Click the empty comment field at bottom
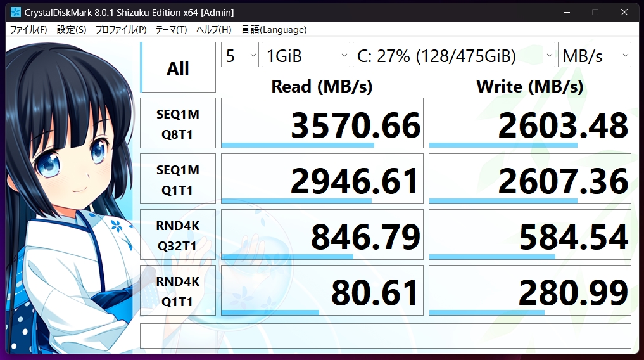This screenshot has height=360, width=644. pyautogui.click(x=385, y=336)
